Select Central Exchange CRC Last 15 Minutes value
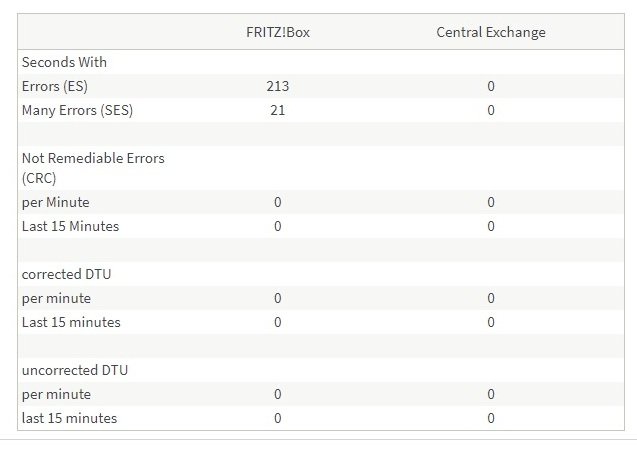Screen dimensions: 637x461 491,226
